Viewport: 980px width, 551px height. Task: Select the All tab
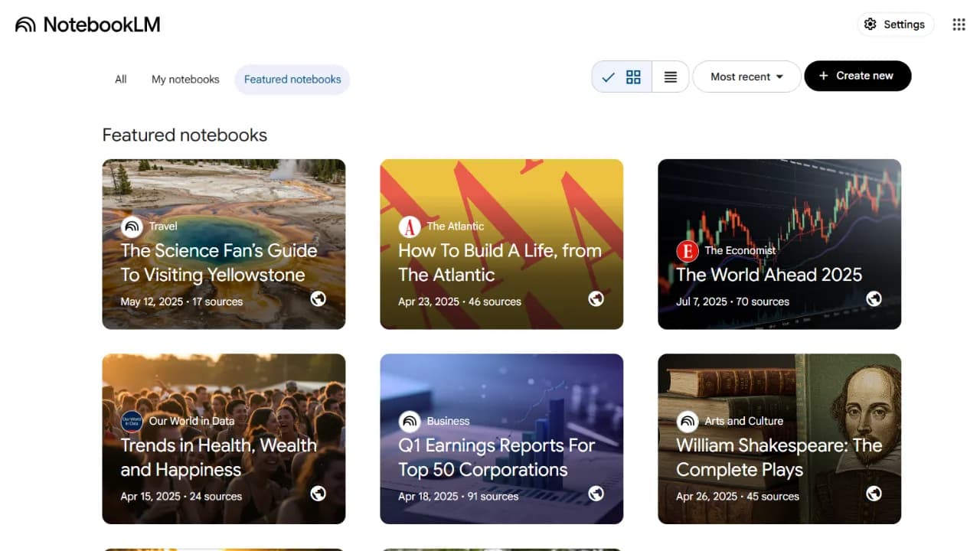[x=121, y=80]
